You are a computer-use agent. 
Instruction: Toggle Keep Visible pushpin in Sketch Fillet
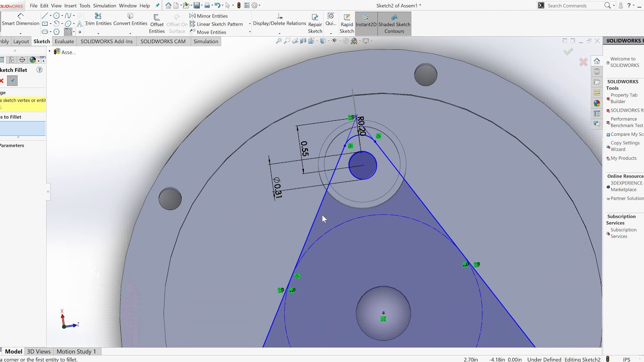coord(13,80)
